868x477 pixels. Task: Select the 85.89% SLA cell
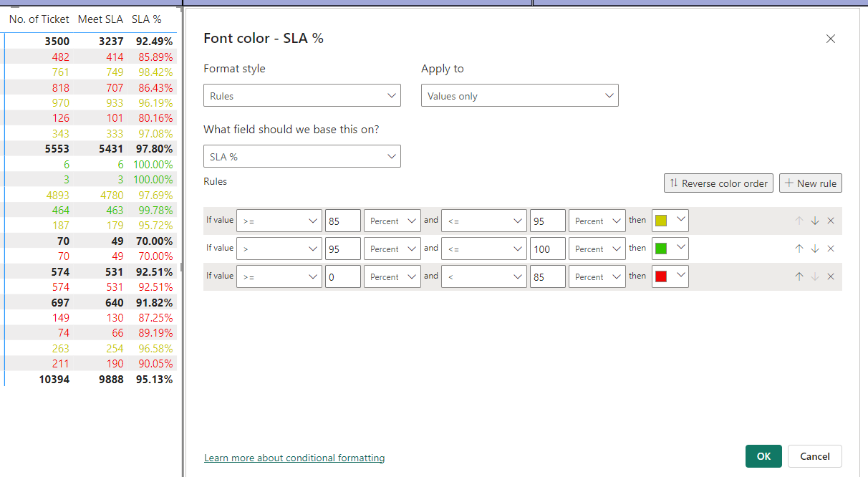click(155, 57)
